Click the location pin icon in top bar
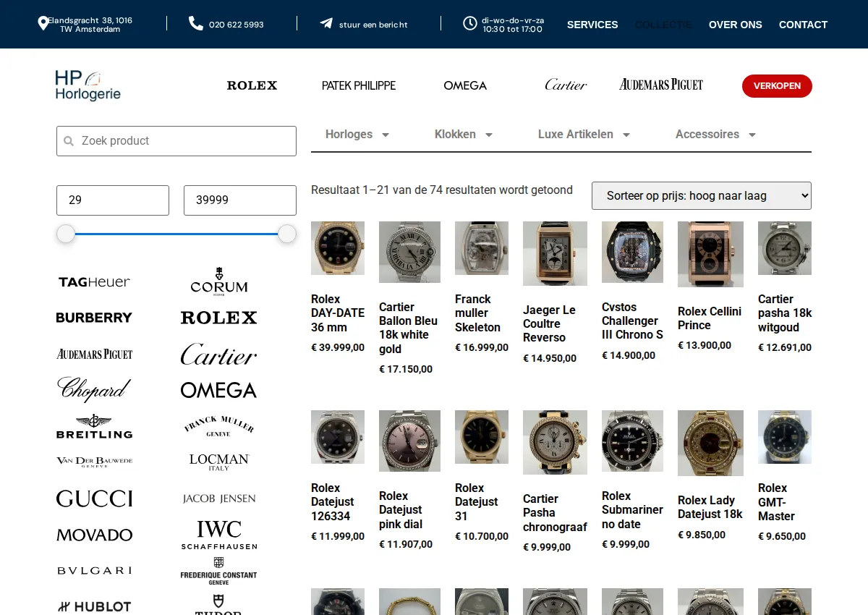 click(x=43, y=24)
